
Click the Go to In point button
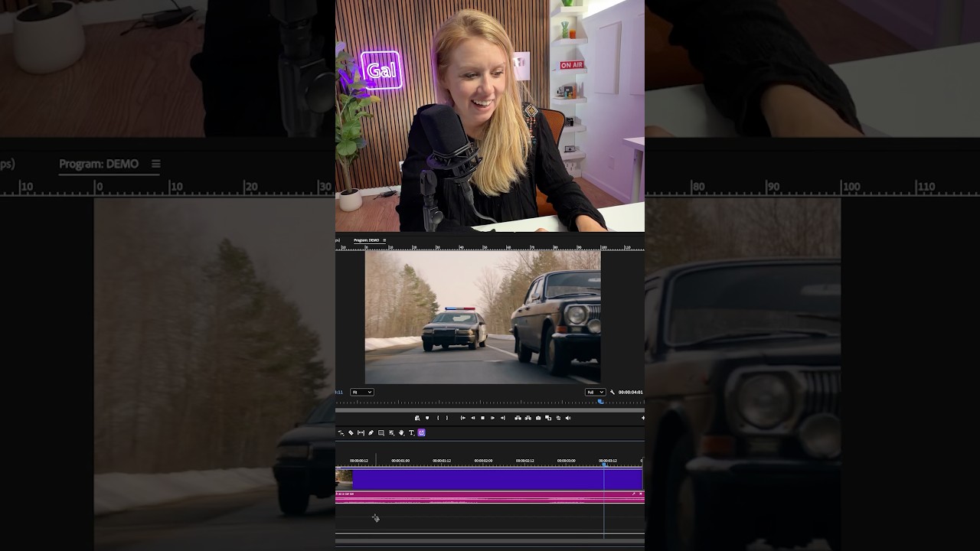click(x=462, y=418)
